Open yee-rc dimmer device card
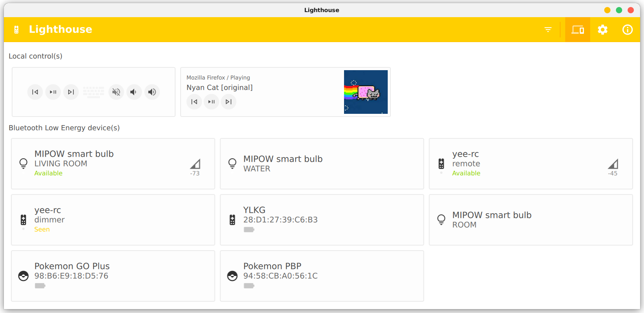This screenshot has width=644, height=313. [113, 220]
